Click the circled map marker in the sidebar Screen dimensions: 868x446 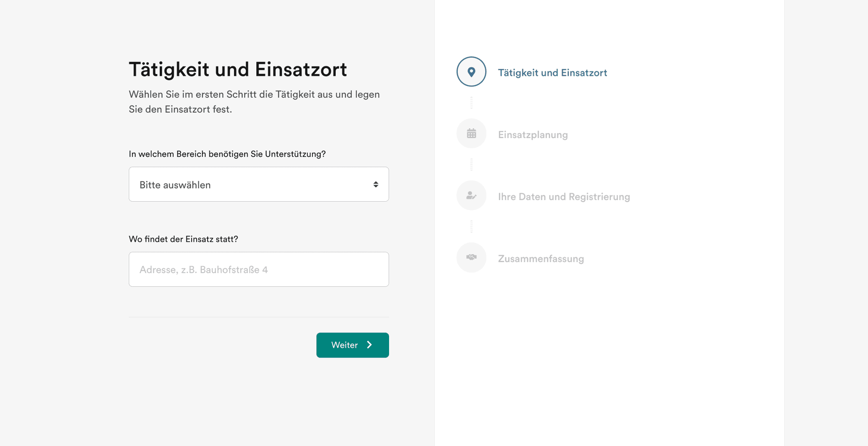click(471, 72)
